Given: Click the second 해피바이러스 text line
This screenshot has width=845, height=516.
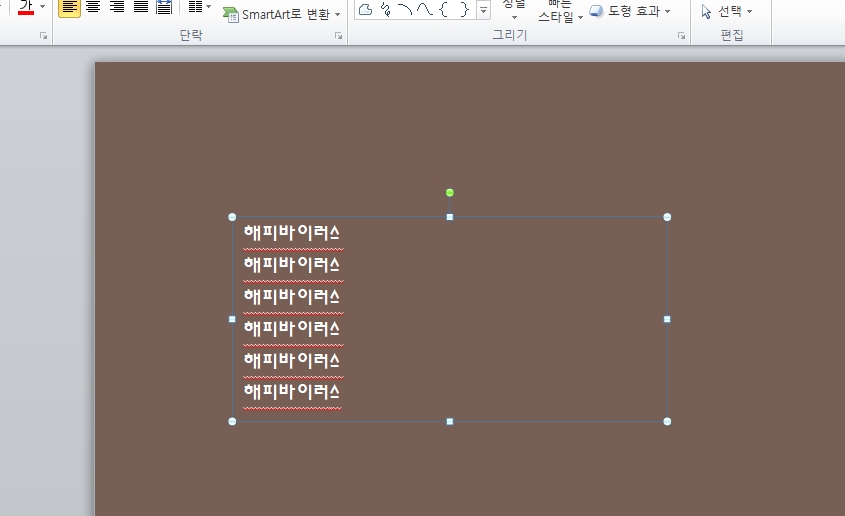Looking at the screenshot, I should coord(292,265).
